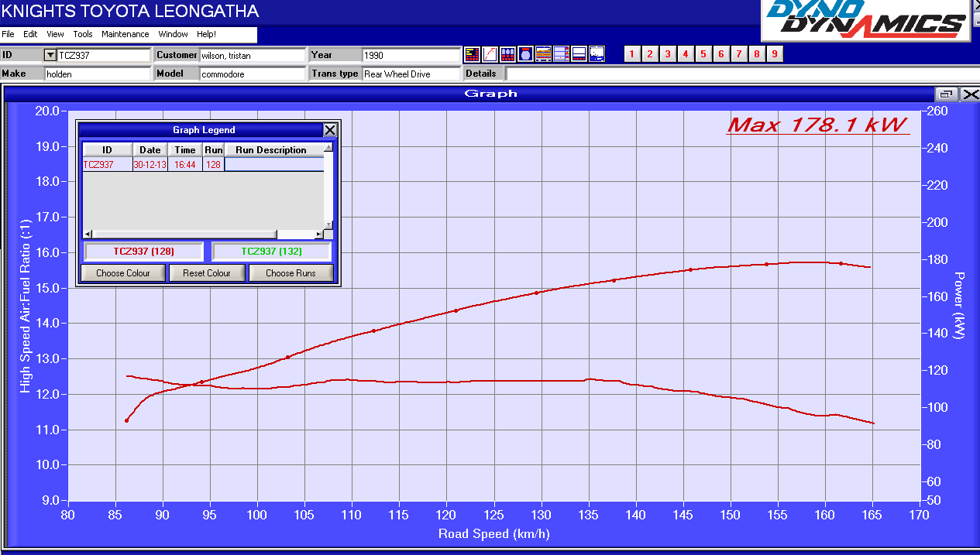Click legend vertical scrollbar up arrow
Screen dimensions: 980x555
[x=328, y=147]
